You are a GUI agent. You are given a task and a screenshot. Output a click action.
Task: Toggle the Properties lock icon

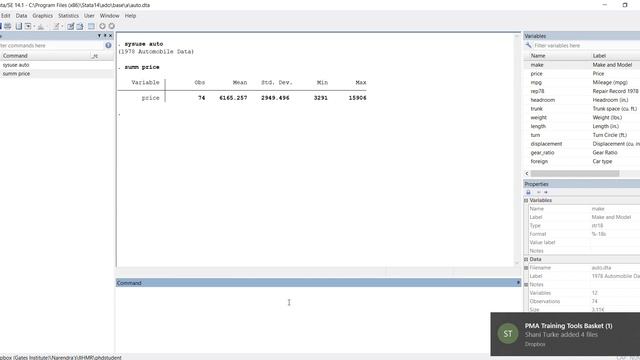tap(528, 192)
